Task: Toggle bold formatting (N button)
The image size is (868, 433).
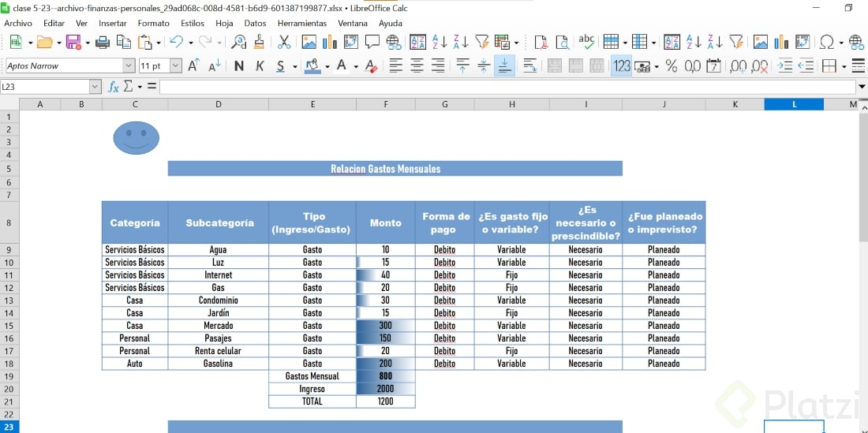Action: [239, 66]
